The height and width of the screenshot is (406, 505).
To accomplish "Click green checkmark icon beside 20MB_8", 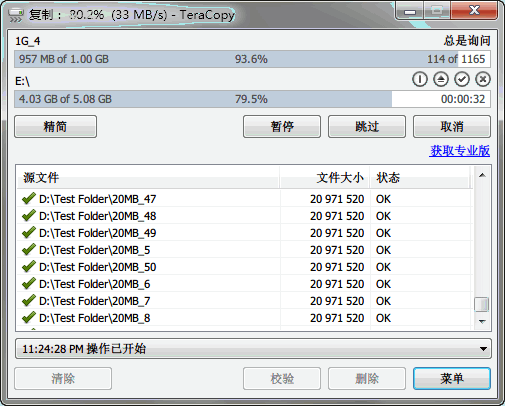I will pos(29,318).
